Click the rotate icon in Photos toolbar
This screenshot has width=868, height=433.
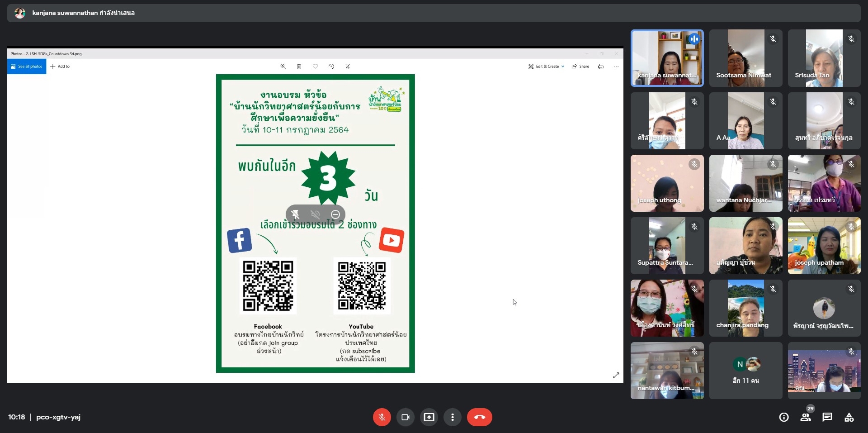(331, 67)
